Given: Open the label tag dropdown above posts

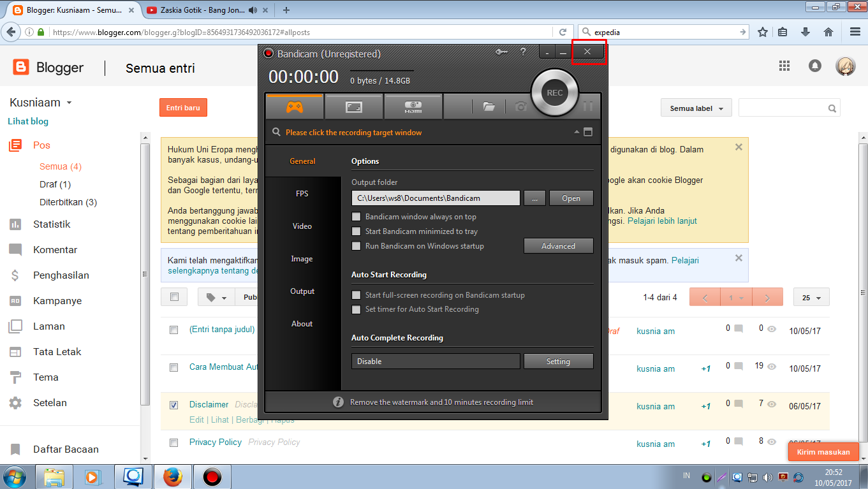Looking at the screenshot, I should click(216, 297).
